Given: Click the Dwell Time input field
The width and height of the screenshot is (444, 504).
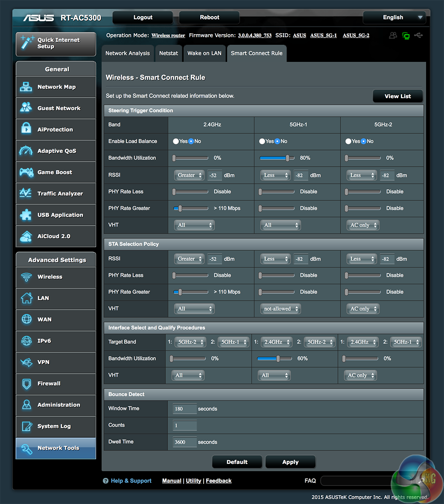Looking at the screenshot, I should [x=184, y=442].
